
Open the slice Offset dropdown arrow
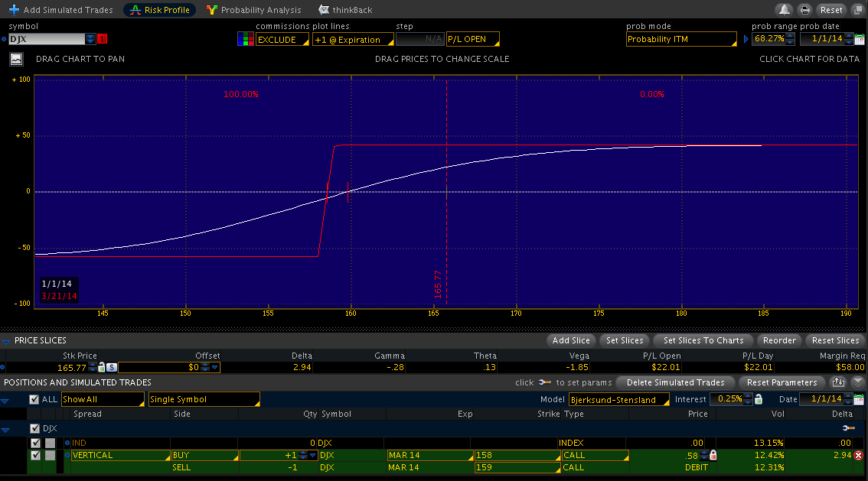coord(215,367)
